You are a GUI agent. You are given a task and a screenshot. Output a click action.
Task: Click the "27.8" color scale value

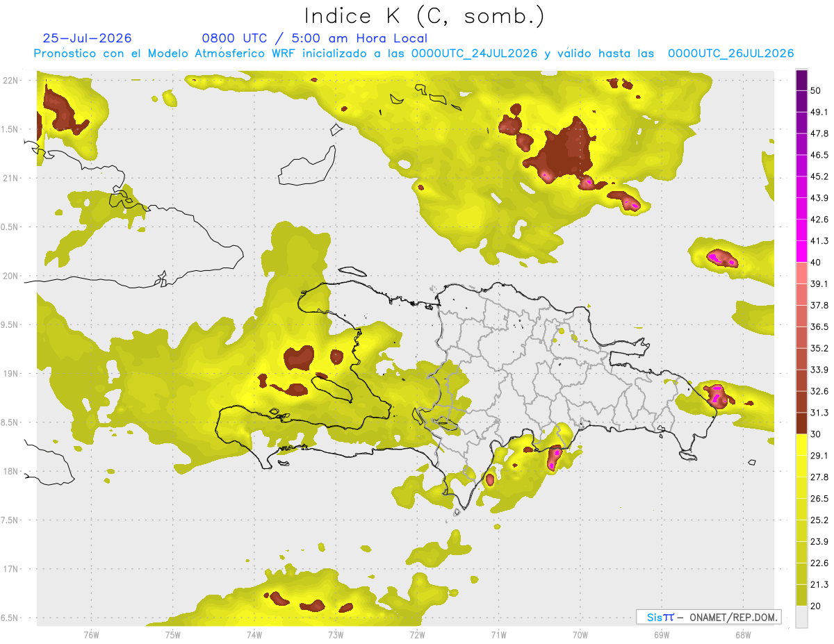pos(819,477)
